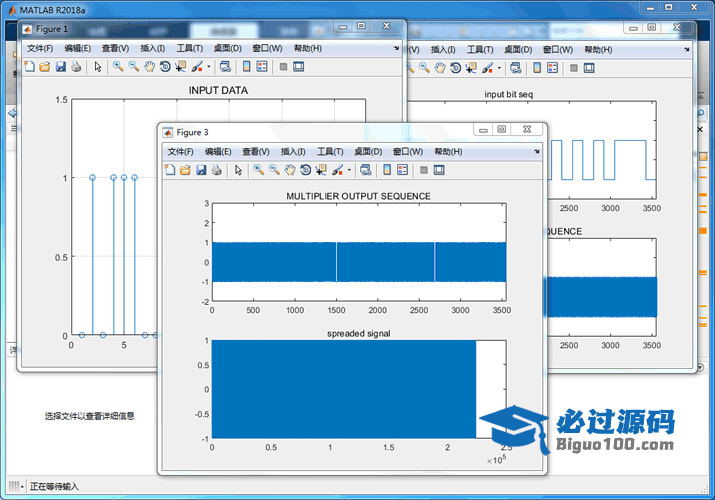This screenshot has height=500, width=715.
Task: Insert colorbar in rear right figure
Action: [x=537, y=68]
